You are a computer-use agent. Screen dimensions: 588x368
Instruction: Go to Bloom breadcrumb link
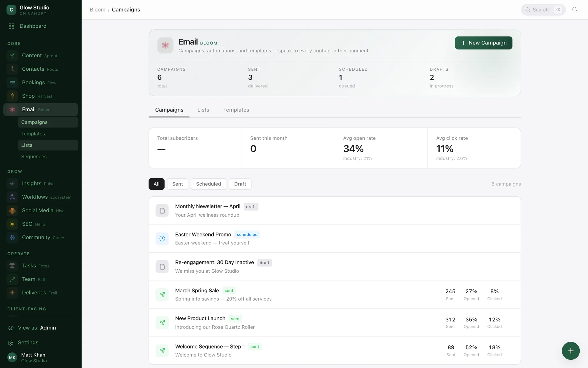click(98, 10)
